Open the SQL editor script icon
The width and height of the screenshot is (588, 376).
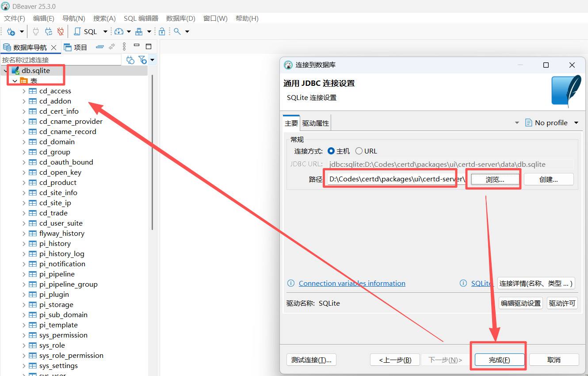tap(77, 32)
